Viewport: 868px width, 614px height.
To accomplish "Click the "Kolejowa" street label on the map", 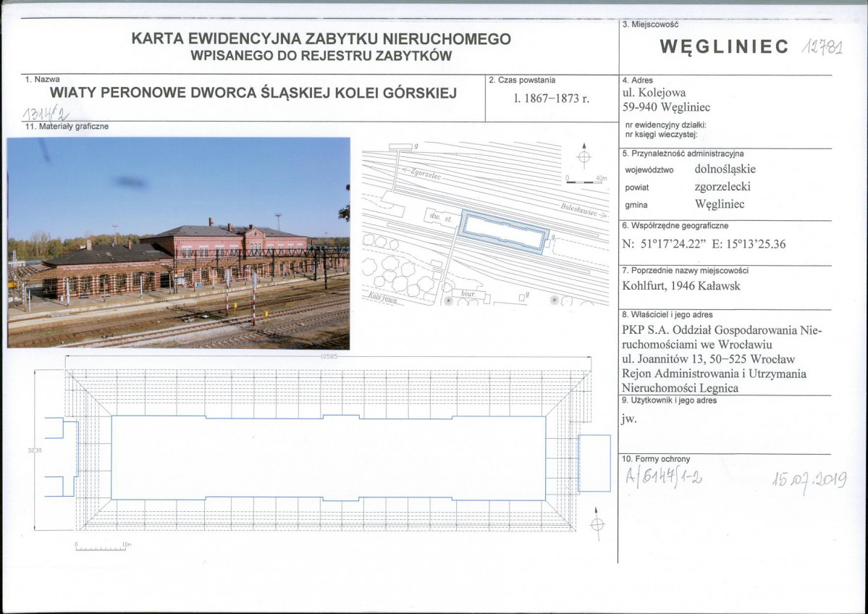I will coord(382,298).
